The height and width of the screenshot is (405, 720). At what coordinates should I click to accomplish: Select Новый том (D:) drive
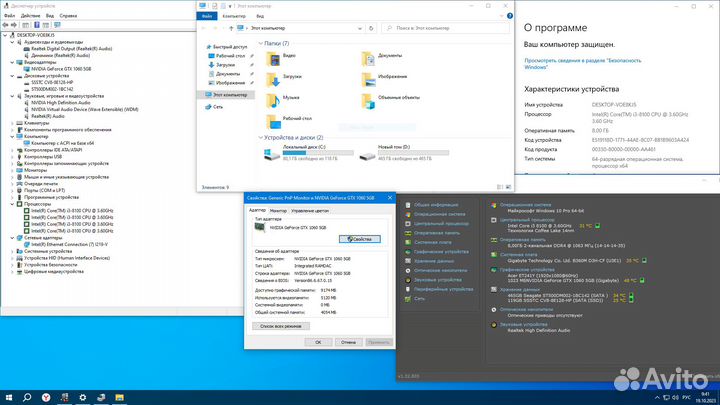[404, 153]
